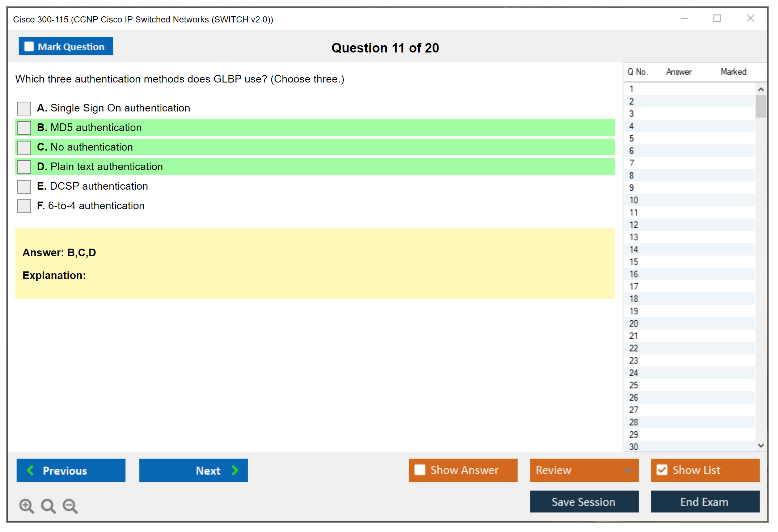778x532 pixels.
Task: Click the Marked column header
Action: point(733,72)
